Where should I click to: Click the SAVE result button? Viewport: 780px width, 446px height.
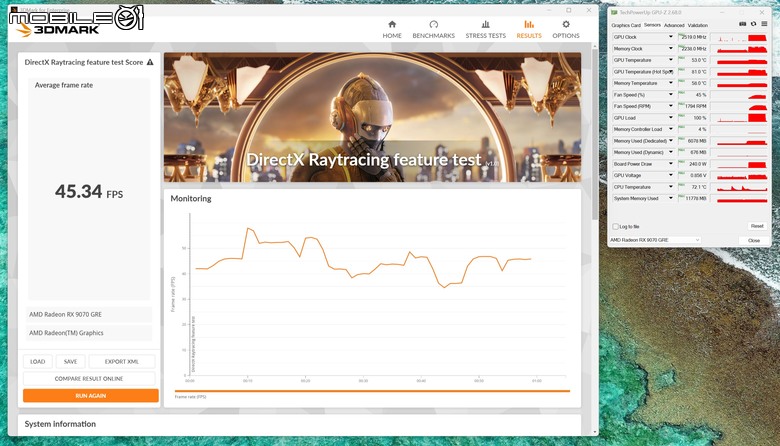pos(71,361)
